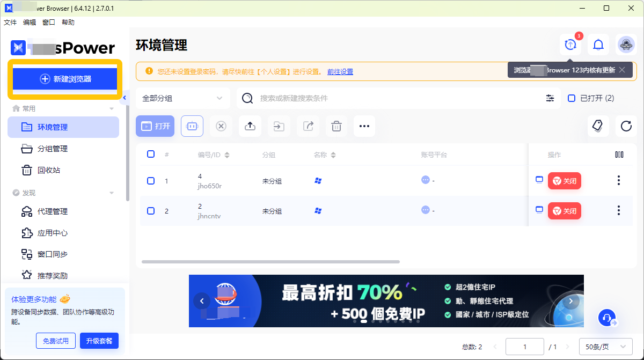This screenshot has height=360, width=644.
Task: Click the column settings icon
Action: [x=619, y=155]
